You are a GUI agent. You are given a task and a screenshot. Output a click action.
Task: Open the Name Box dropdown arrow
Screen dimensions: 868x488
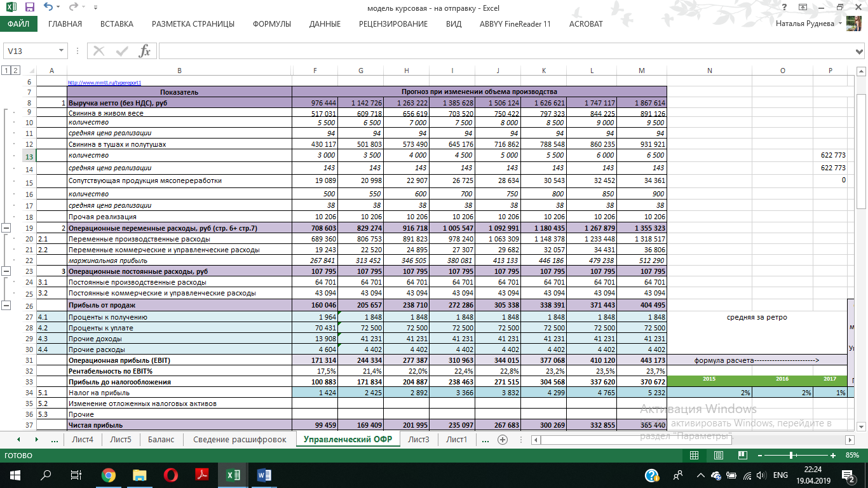coord(62,51)
